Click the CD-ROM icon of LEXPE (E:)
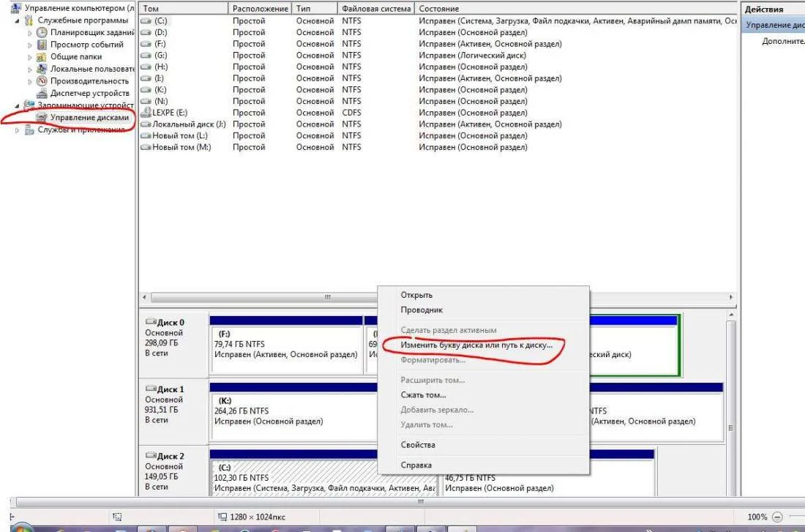This screenshot has height=532, width=805. click(x=146, y=113)
